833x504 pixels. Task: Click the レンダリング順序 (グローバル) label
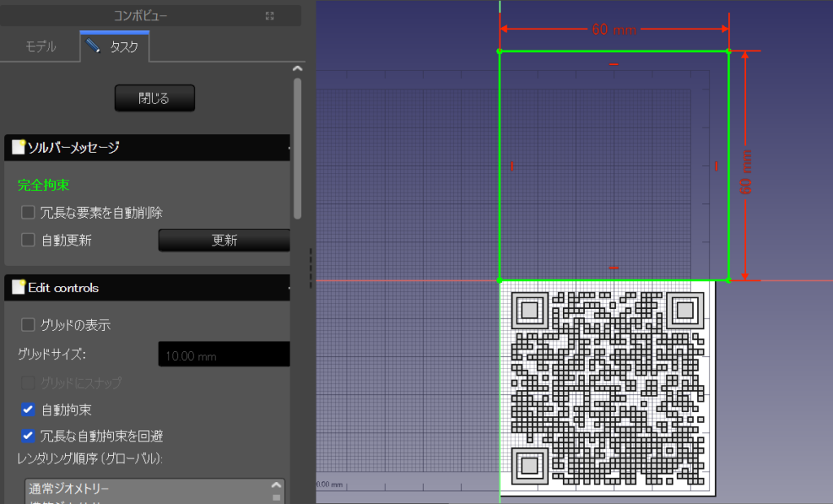[x=89, y=458]
